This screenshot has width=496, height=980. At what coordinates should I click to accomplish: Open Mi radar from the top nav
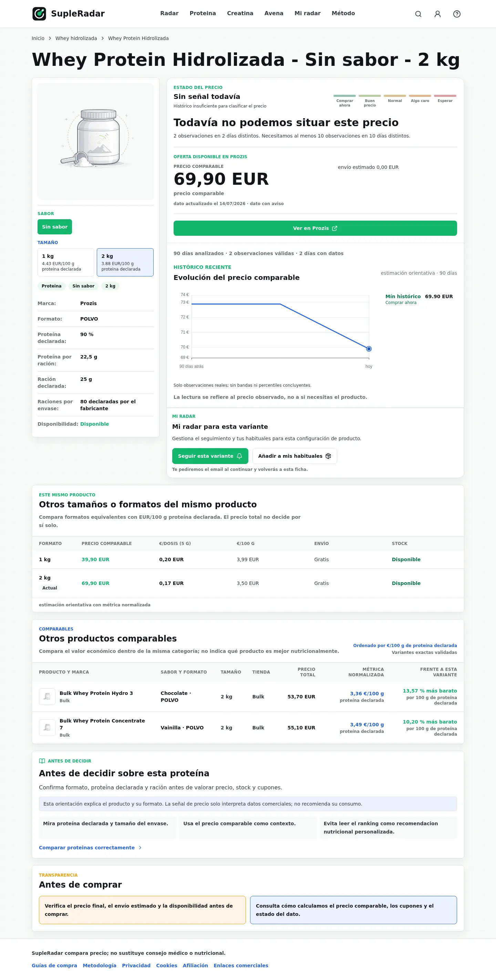pyautogui.click(x=308, y=13)
